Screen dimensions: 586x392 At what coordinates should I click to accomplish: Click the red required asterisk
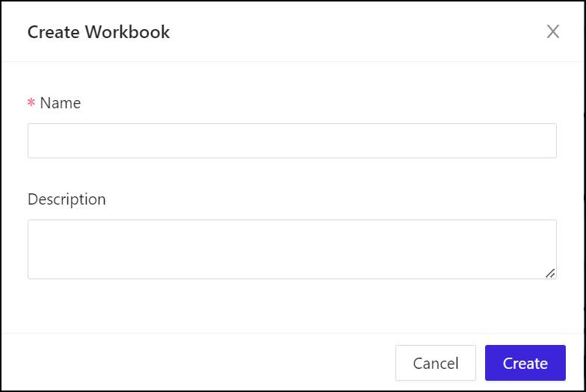(31, 104)
